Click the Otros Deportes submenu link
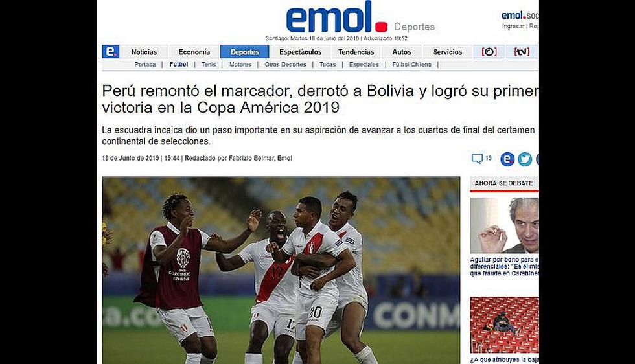 [x=285, y=64]
